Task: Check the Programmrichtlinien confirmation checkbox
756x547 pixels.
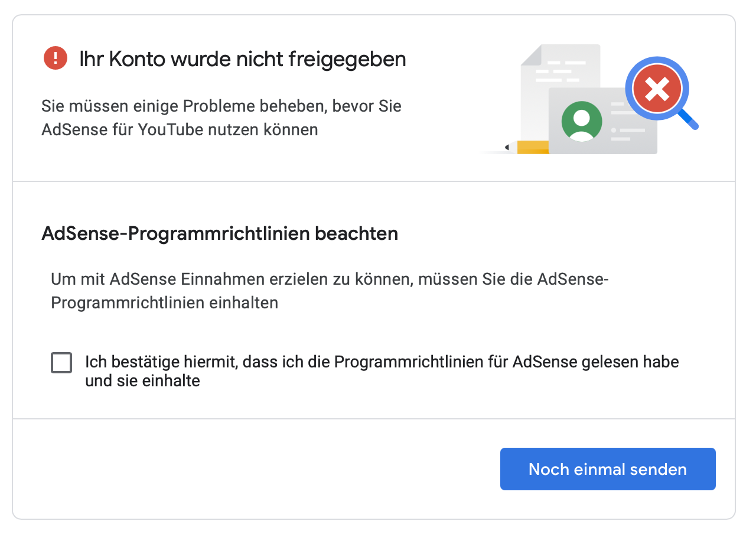Action: pyautogui.click(x=61, y=362)
